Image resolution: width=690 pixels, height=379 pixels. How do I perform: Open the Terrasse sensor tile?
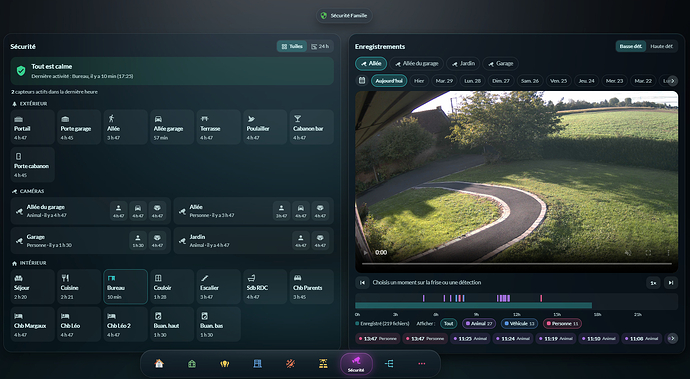coord(219,127)
